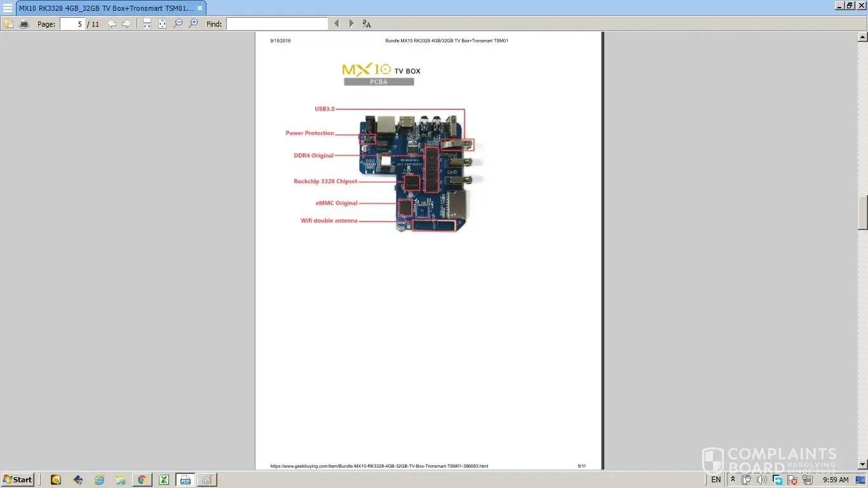Click the Find text field
The height and width of the screenshot is (488, 868).
277,24
